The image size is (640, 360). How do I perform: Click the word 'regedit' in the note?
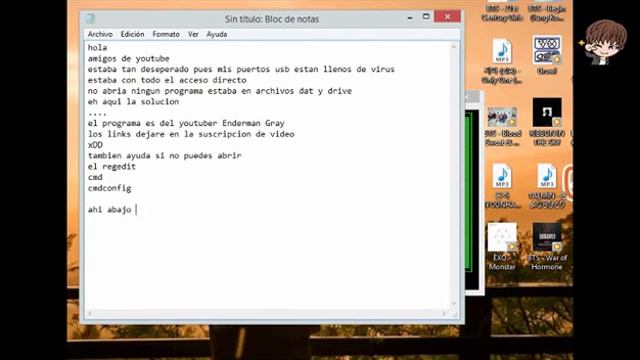[x=119, y=167]
